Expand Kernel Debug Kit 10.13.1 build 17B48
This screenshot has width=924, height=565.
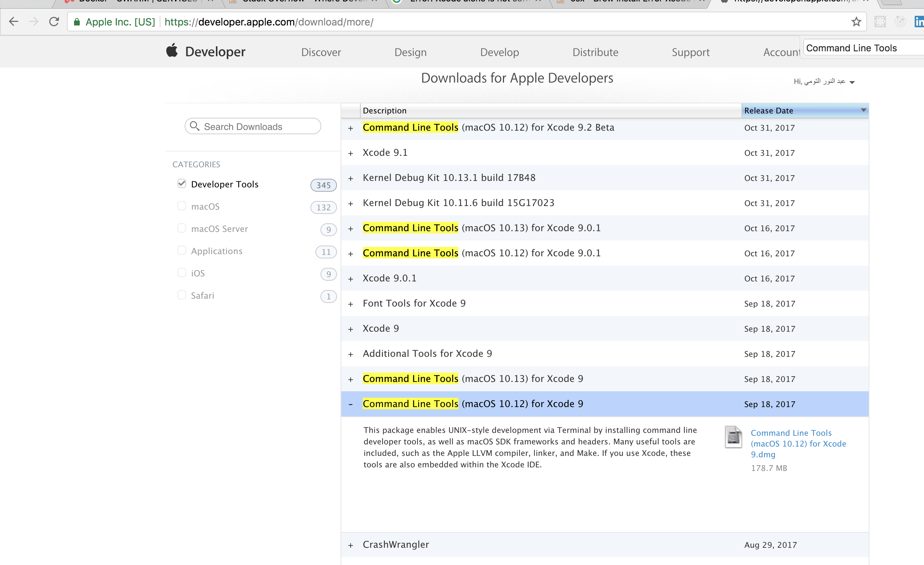click(x=351, y=179)
